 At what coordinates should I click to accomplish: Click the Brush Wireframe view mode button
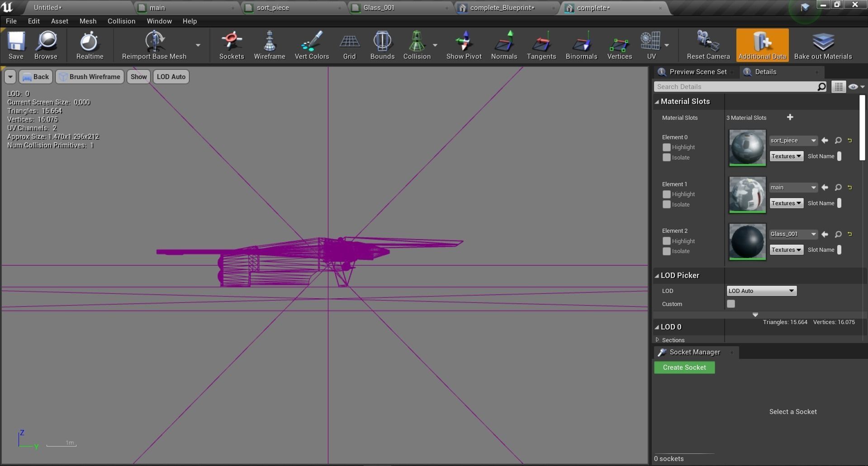[x=90, y=77]
